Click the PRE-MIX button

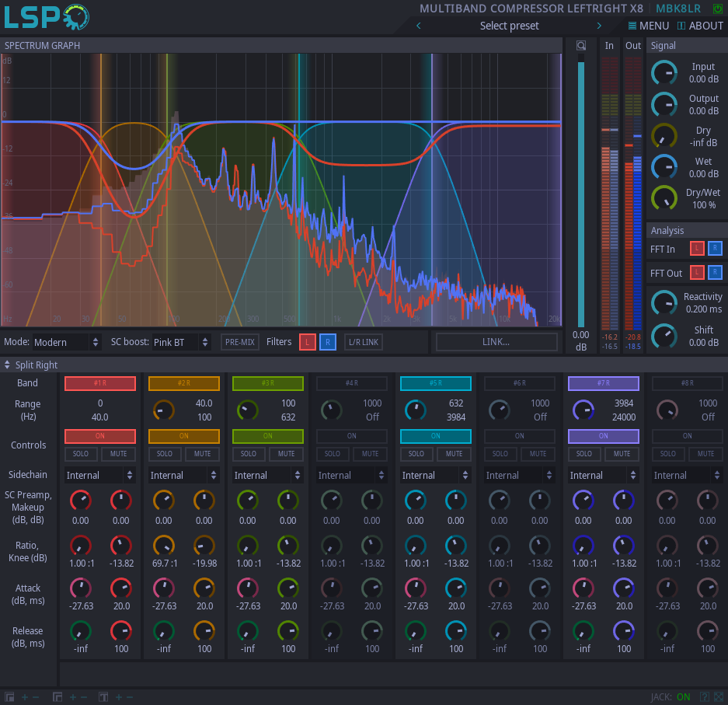click(x=240, y=342)
